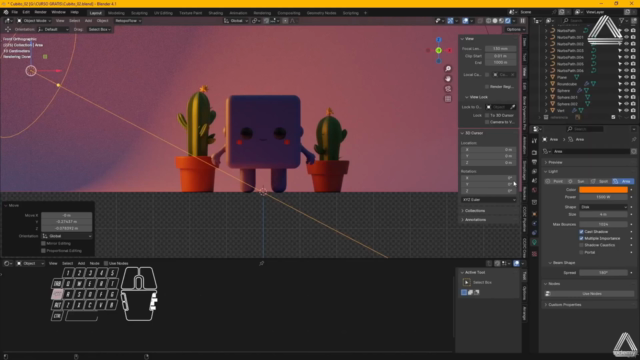Expand the Roundcube object in outliner
Image resolution: width=640 pixels, height=360 pixels.
coord(546,84)
